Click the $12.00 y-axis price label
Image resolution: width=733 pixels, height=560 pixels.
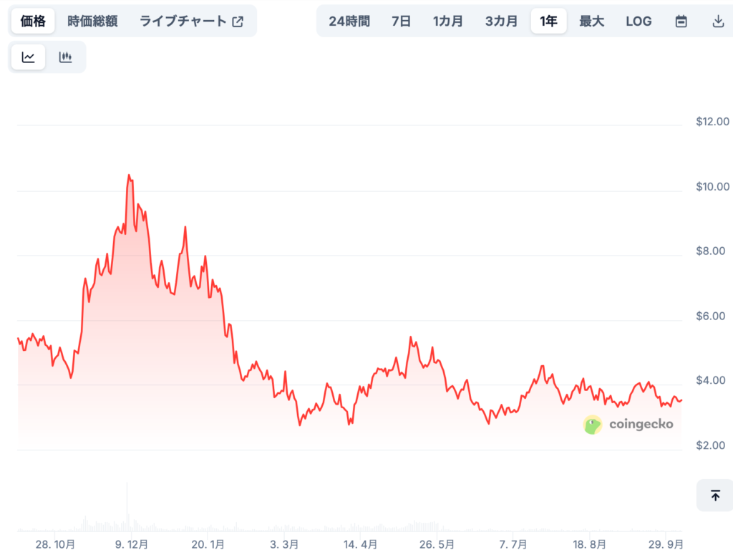click(712, 122)
